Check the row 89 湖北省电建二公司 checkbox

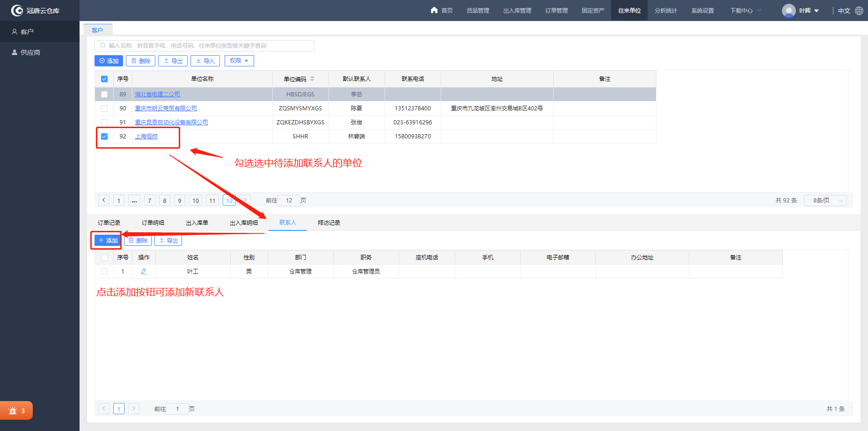point(104,94)
